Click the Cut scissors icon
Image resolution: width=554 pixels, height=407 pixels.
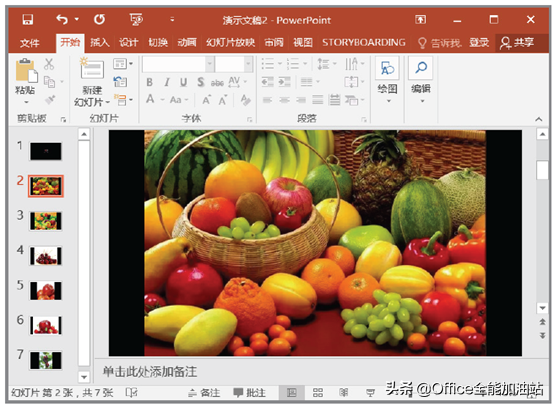[49, 64]
